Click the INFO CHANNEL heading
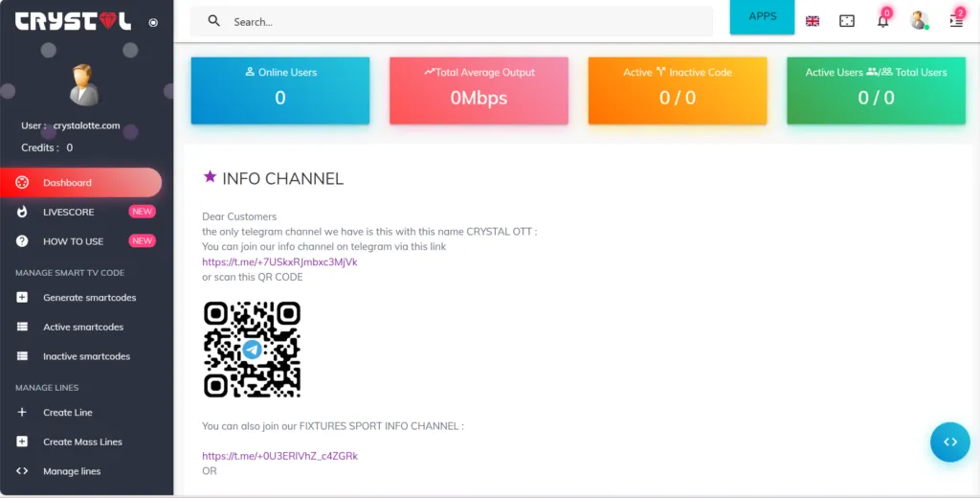 pos(283,178)
